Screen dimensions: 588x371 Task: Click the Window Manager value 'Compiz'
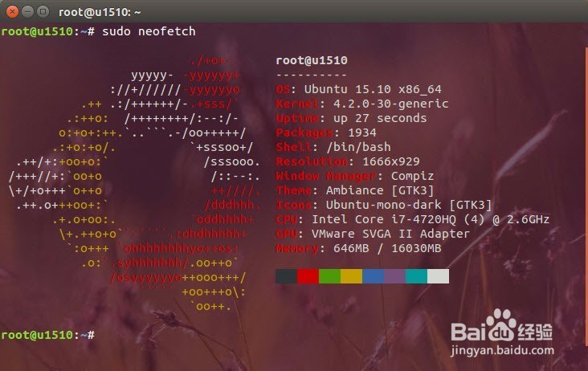click(x=413, y=176)
